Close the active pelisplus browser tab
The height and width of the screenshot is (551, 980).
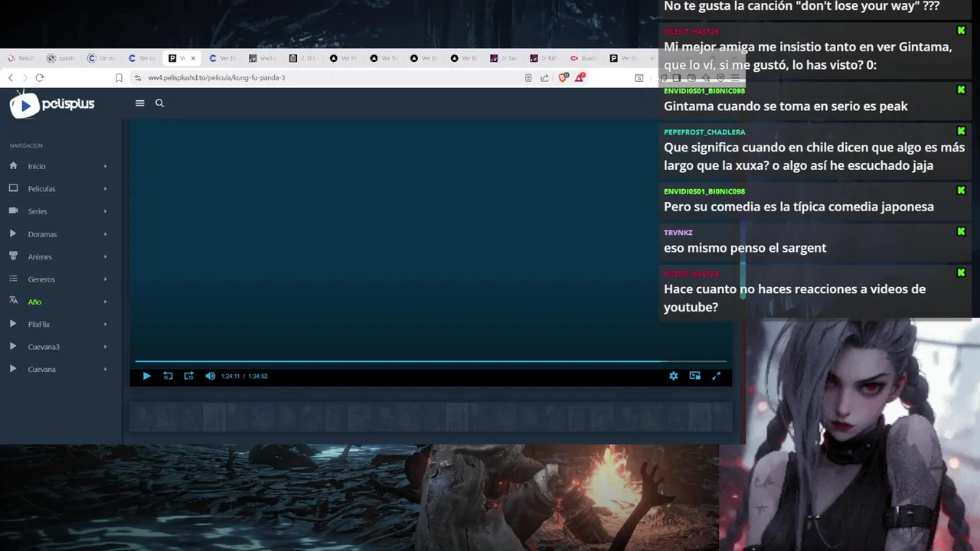point(193,58)
